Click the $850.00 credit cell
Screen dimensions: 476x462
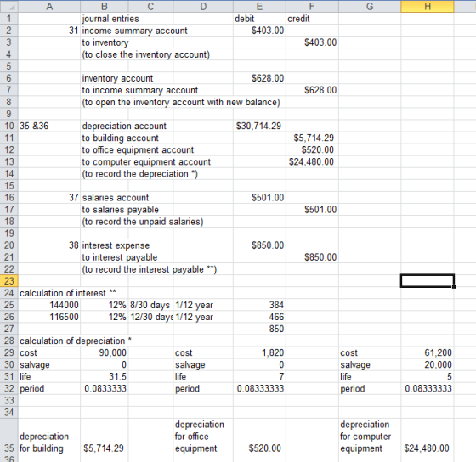point(312,257)
